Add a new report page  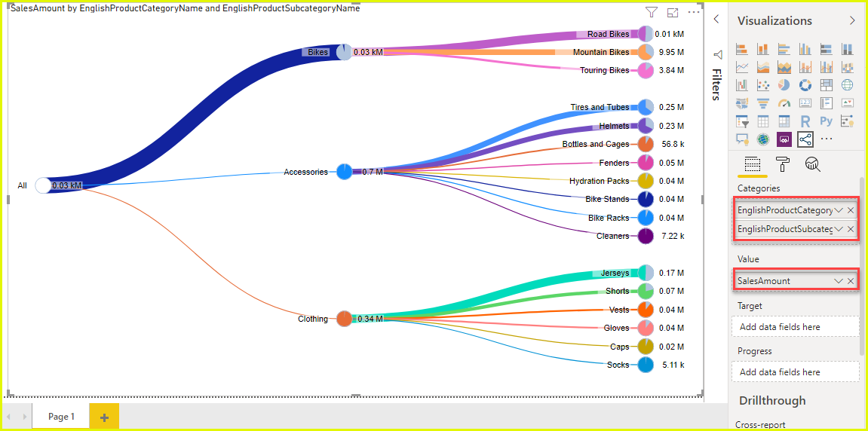(104, 417)
